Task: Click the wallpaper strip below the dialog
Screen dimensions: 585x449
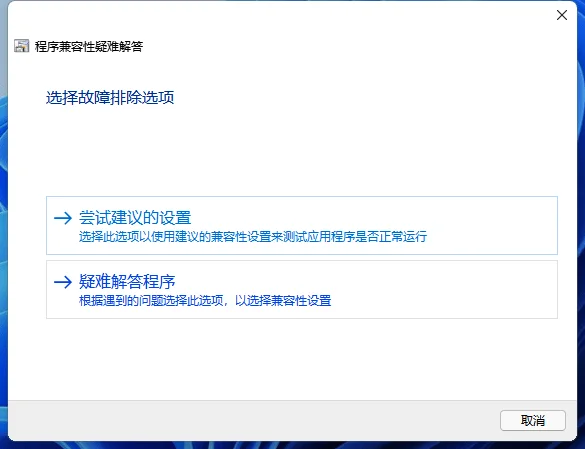Action: [x=292, y=446]
